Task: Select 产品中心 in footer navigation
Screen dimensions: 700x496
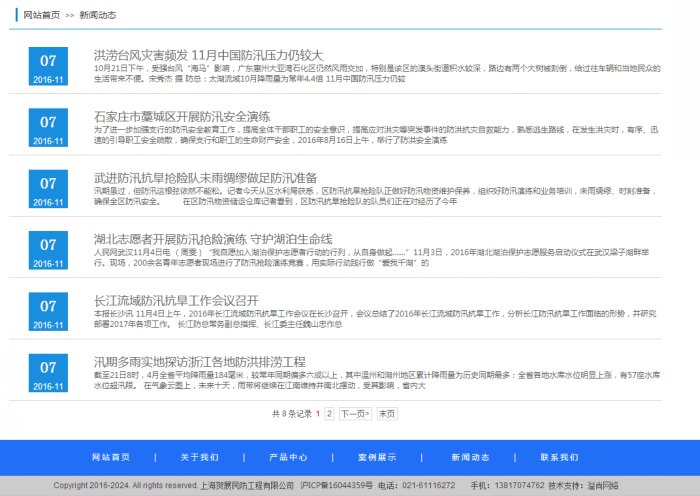Action: pyautogui.click(x=288, y=457)
